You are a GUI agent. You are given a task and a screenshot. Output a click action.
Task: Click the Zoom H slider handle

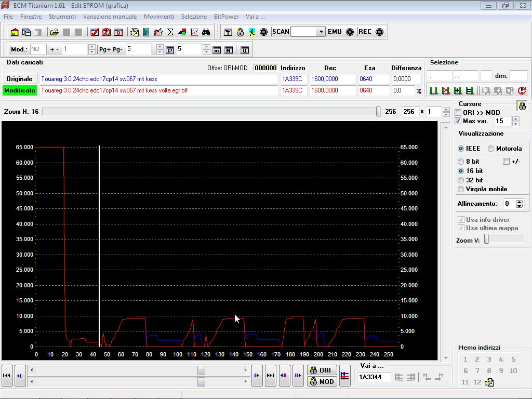pyautogui.click(x=378, y=112)
